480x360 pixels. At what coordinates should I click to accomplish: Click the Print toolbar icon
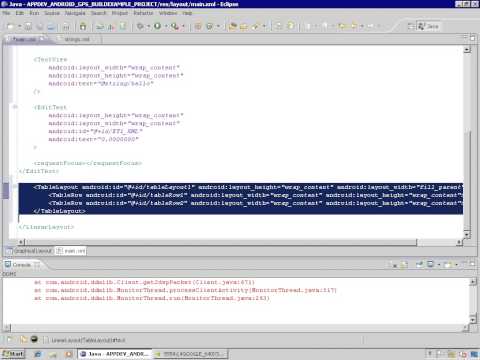coord(51,26)
